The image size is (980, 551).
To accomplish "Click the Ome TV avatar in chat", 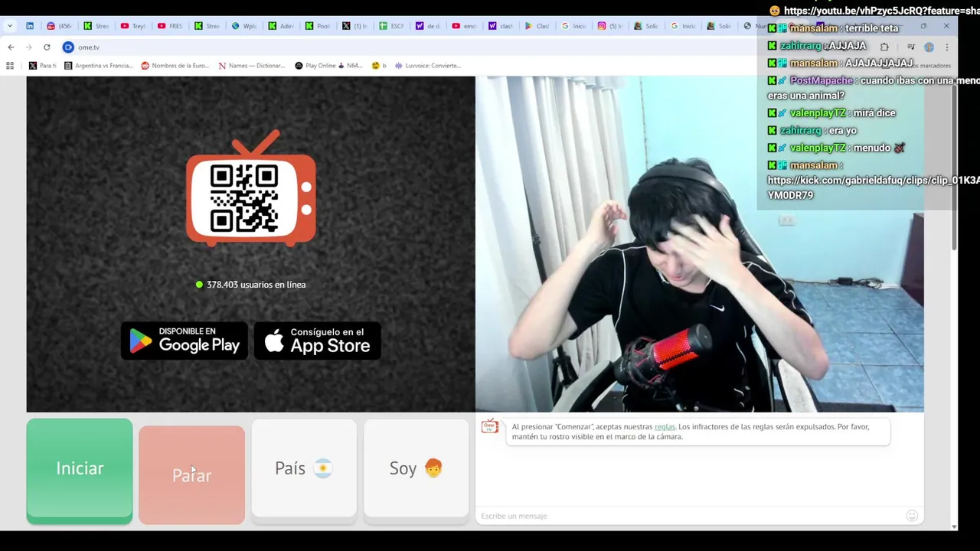I will click(x=490, y=427).
